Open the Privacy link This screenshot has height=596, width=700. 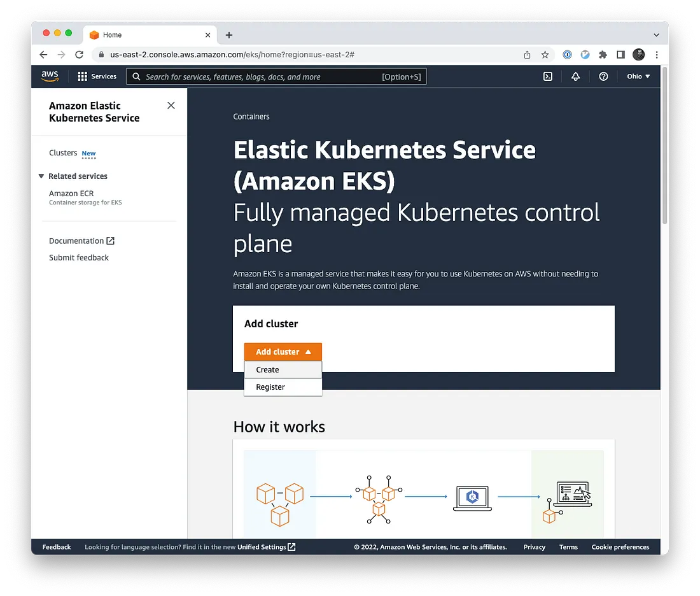535,547
